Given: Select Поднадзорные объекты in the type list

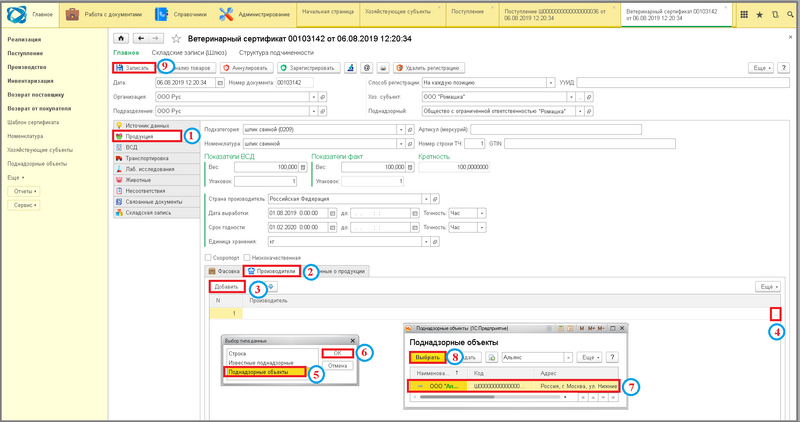Looking at the screenshot, I should point(266,372).
